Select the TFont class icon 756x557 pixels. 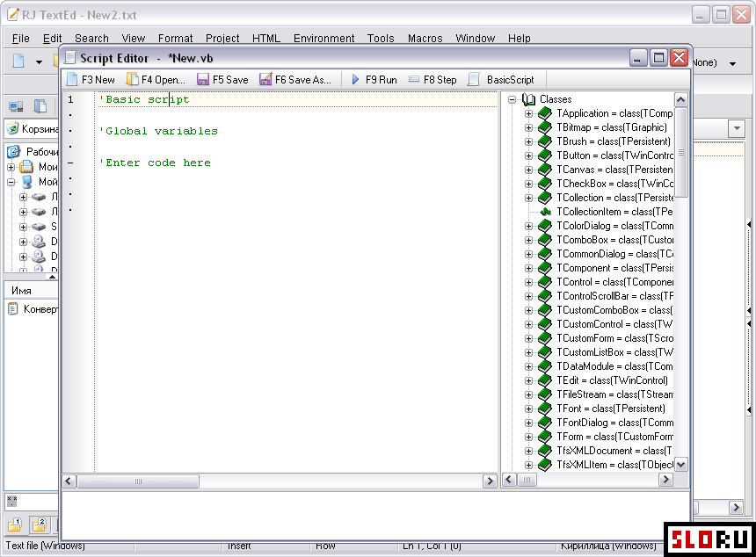(x=545, y=409)
